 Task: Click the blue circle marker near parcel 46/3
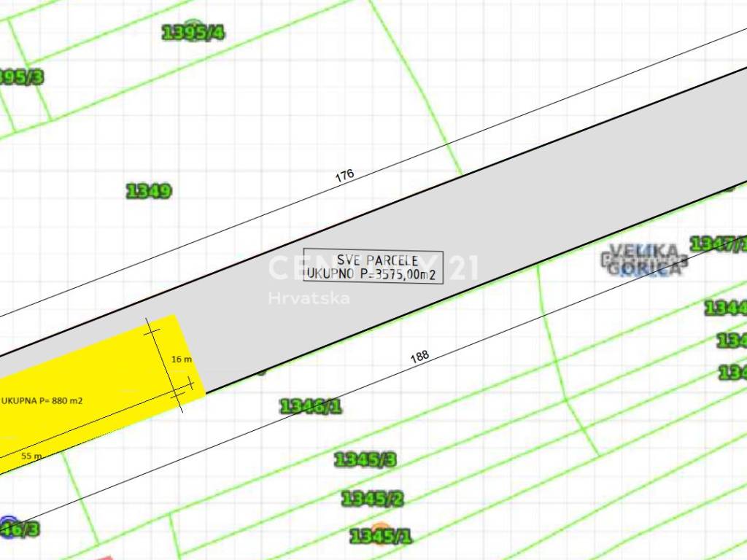tap(8, 524)
